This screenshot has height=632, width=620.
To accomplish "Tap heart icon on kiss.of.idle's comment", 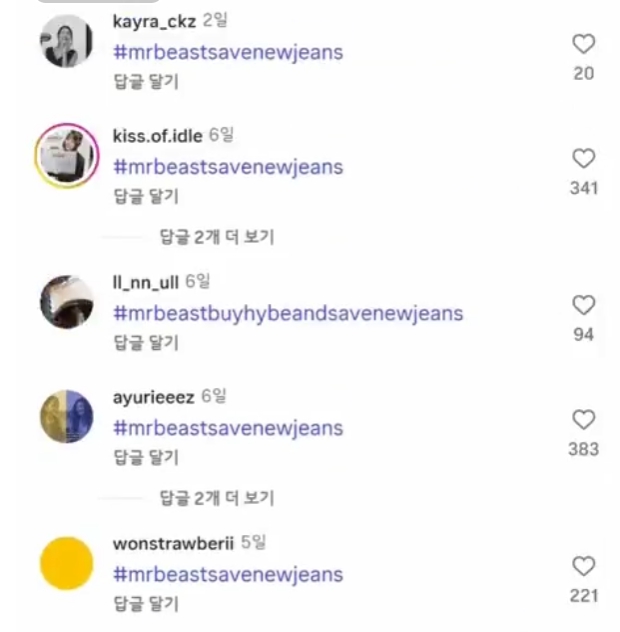I will coord(583,159).
